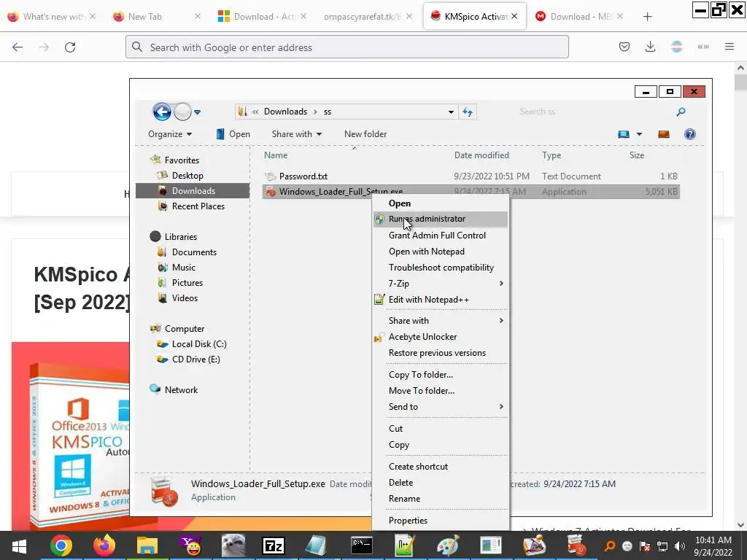This screenshot has height=560, width=747.
Task: Open Pictures library
Action: (187, 282)
